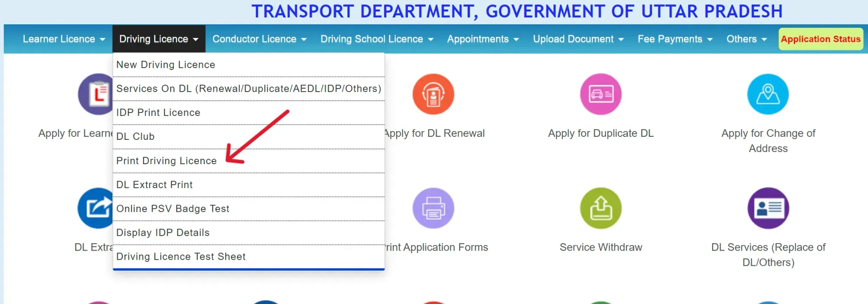Image resolution: width=868 pixels, height=304 pixels.
Task: Click the Apply for Learner Licence icon
Action: click(95, 94)
